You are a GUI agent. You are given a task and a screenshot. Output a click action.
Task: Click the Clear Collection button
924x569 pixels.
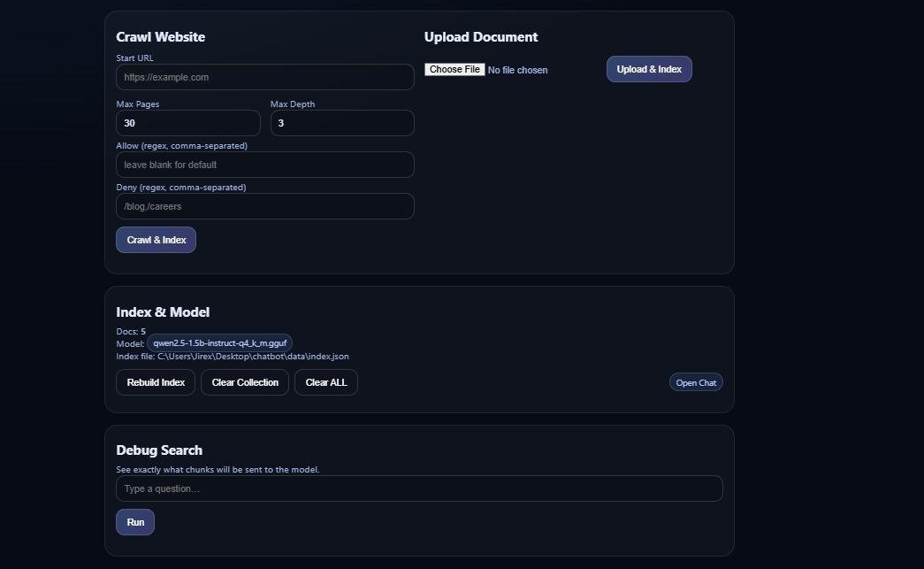245,382
